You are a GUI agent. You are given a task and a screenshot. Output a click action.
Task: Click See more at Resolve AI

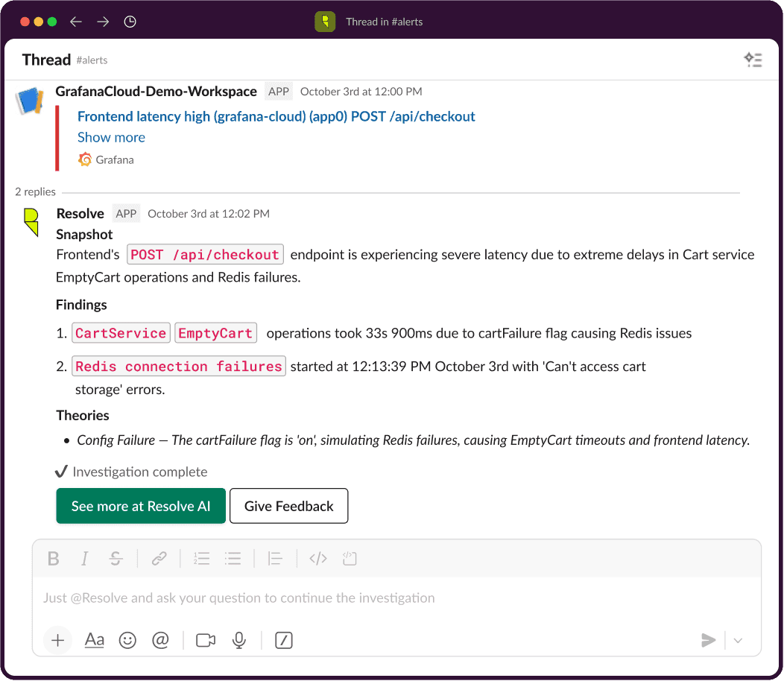pyautogui.click(x=141, y=506)
